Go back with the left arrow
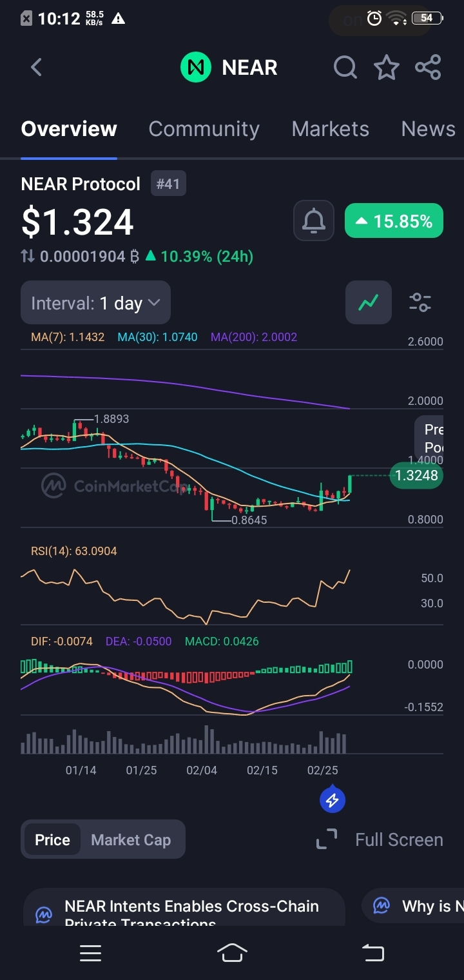 click(36, 67)
